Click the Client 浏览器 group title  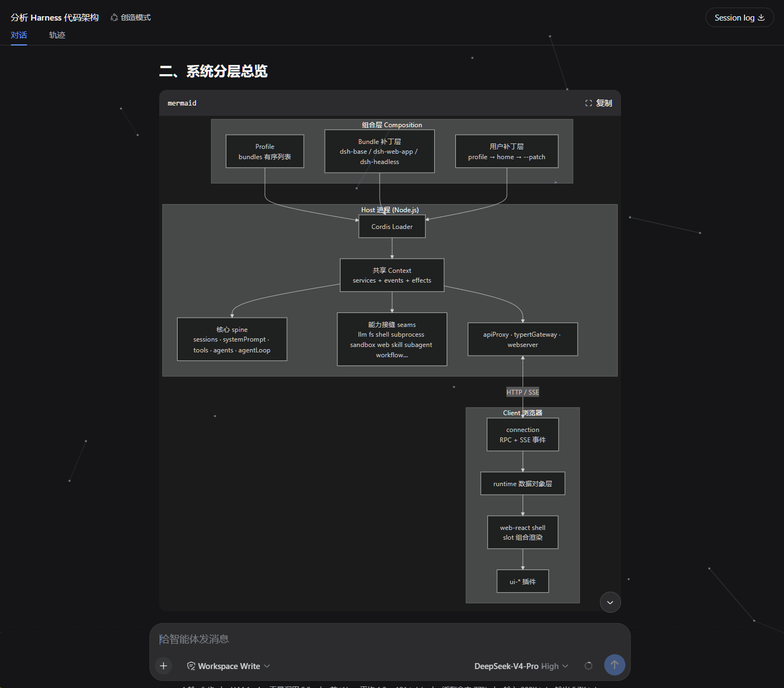522,413
